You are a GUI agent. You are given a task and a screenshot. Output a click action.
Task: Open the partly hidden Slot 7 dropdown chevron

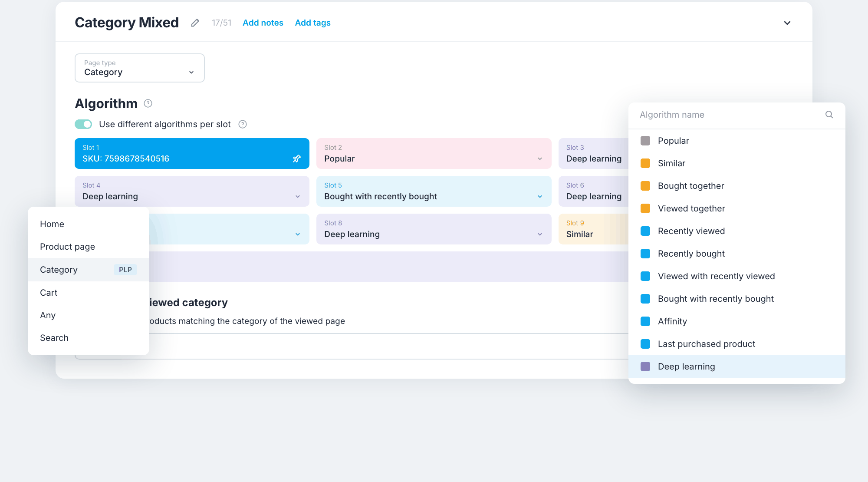coord(298,234)
